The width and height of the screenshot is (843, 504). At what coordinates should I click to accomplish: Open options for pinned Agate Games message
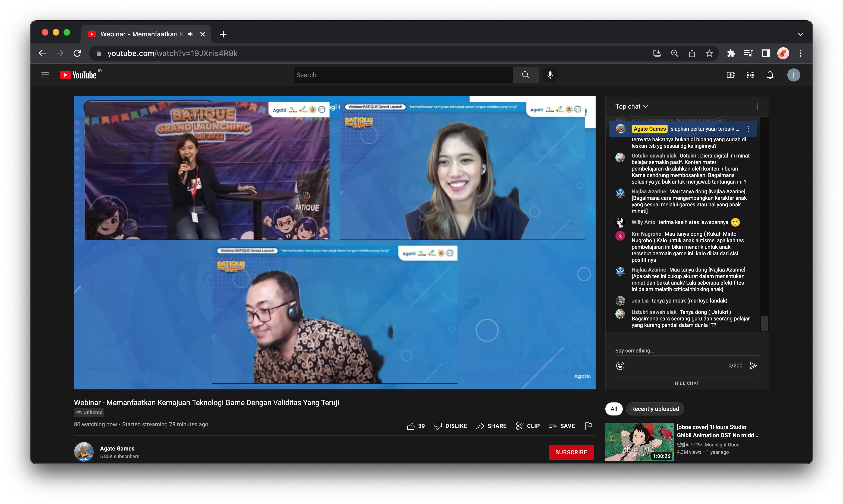(748, 128)
